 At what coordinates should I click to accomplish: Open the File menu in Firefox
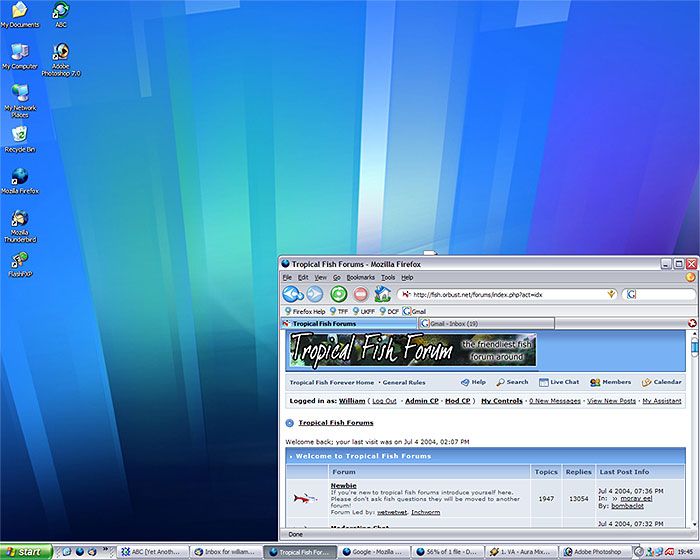287,277
